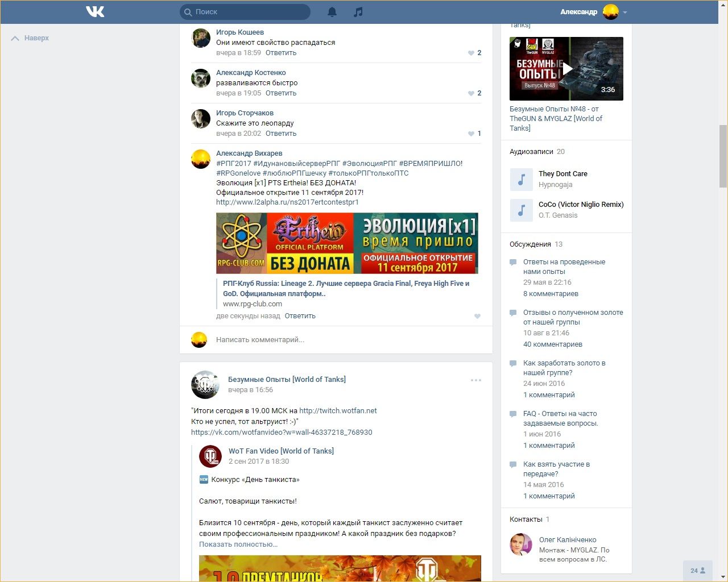Like Александр Вихарев's comment
Viewport: 728px width, 582px height.
coord(477,316)
